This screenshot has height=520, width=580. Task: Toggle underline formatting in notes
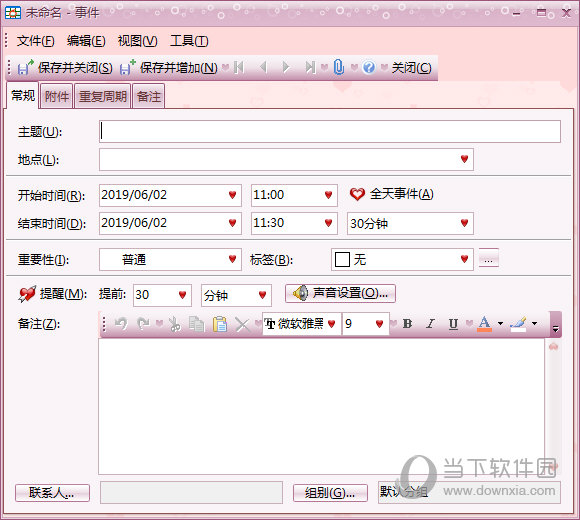[453, 324]
